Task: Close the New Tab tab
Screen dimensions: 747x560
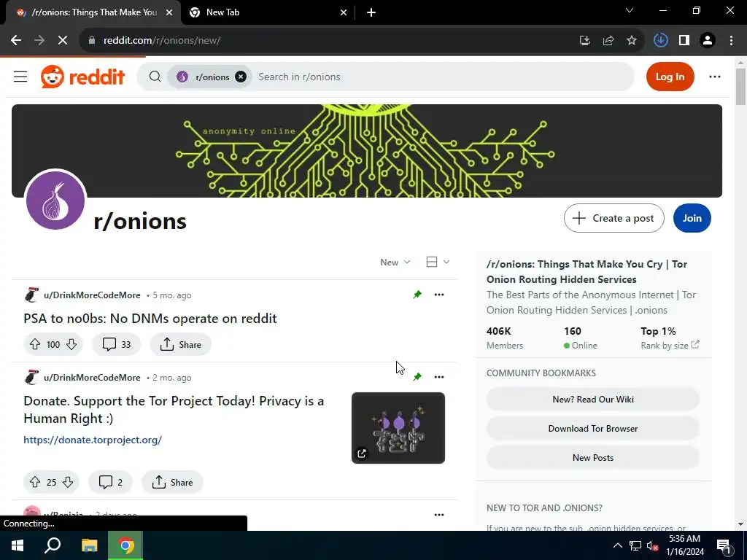Action: pyautogui.click(x=344, y=12)
